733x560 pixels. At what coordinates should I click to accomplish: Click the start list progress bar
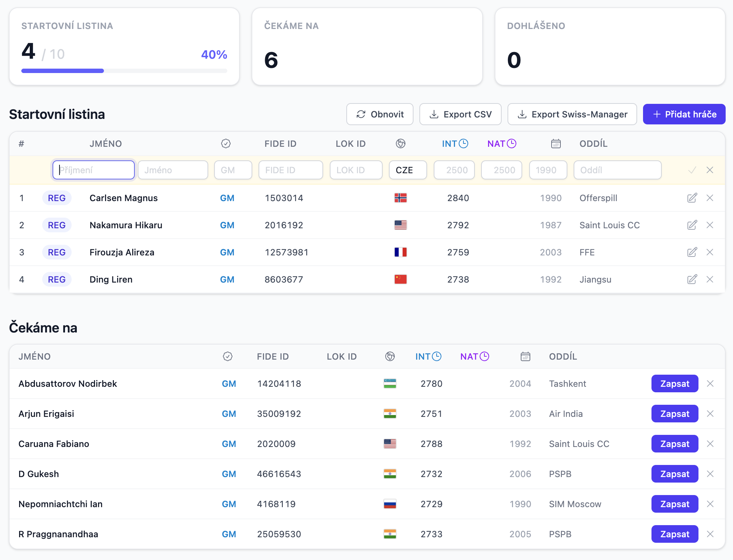tap(124, 71)
